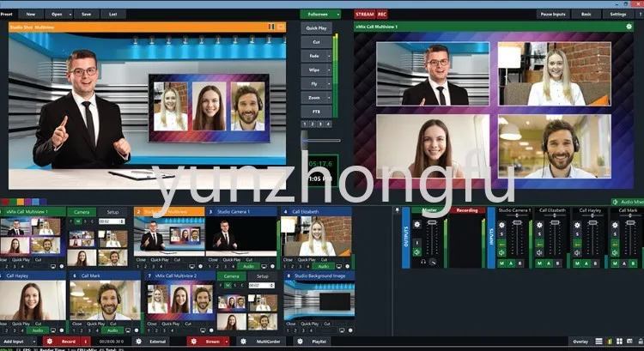This screenshot has height=351, width=644.
Task: Click the Quick Play transition button
Action: tap(316, 28)
